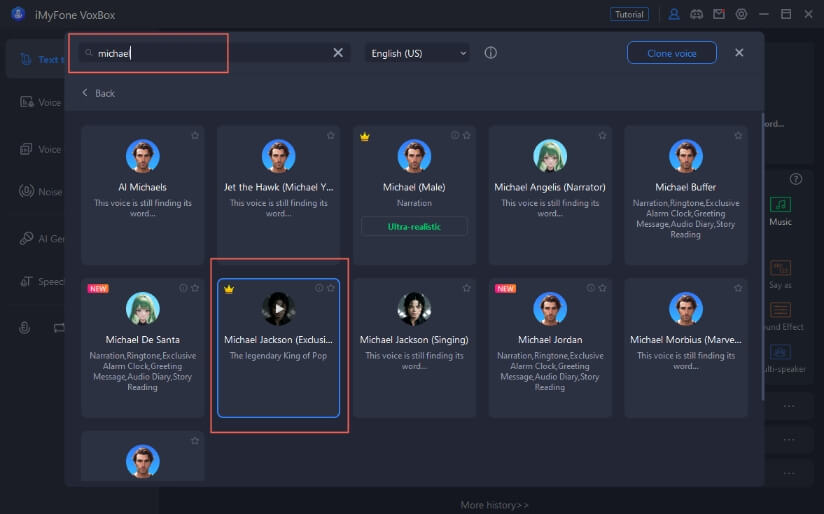This screenshot has height=514, width=824.
Task: Favorite Michael Jackson (Exclusive) voice
Action: pyautogui.click(x=331, y=288)
